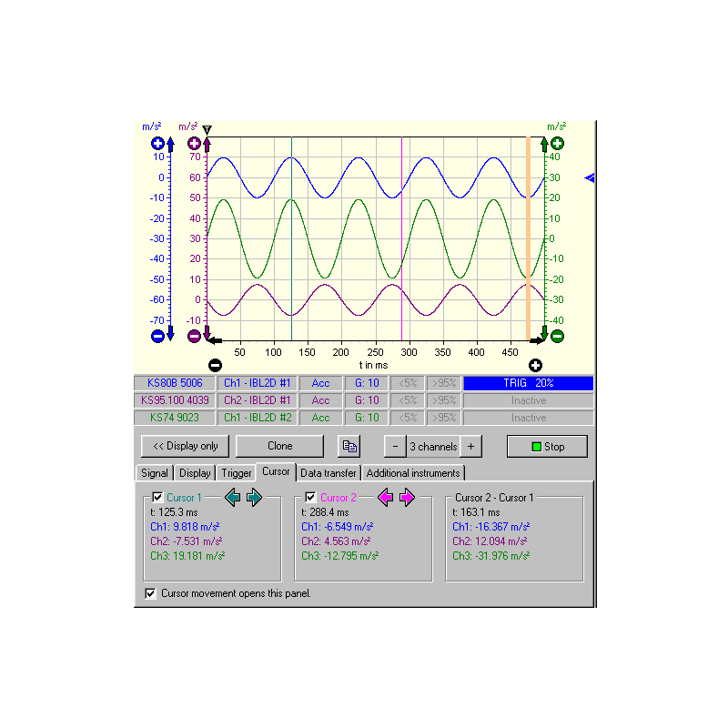Increase channel count with the plus button
Viewport: 728px width, 728px height.
point(470,447)
